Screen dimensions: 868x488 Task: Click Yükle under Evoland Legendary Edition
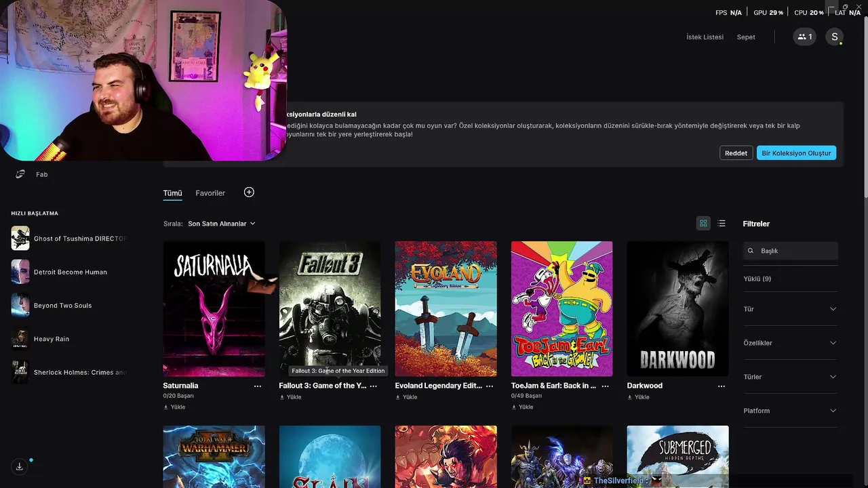coord(406,397)
